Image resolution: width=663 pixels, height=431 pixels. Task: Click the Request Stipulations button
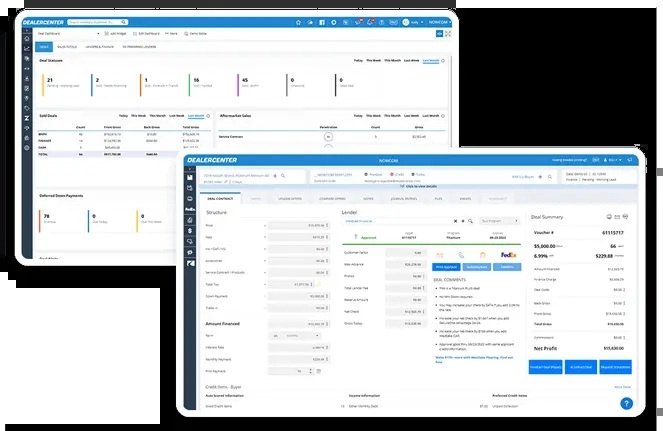615,367
